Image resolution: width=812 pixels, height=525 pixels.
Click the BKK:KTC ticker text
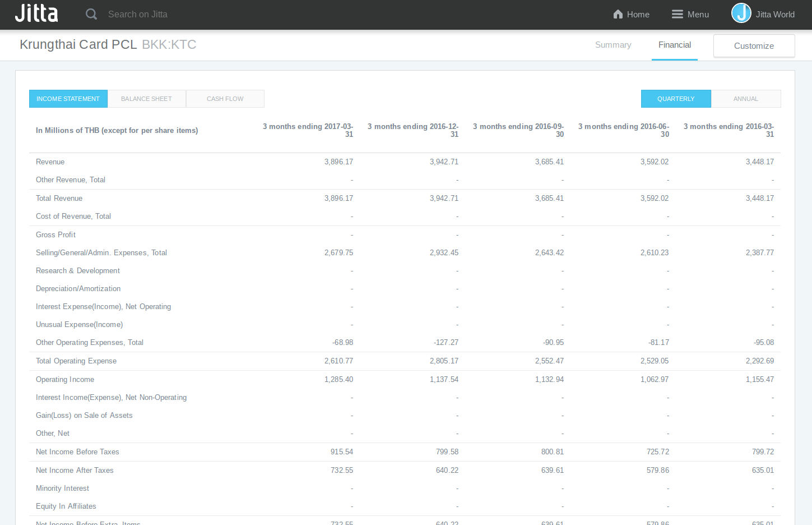click(x=169, y=44)
